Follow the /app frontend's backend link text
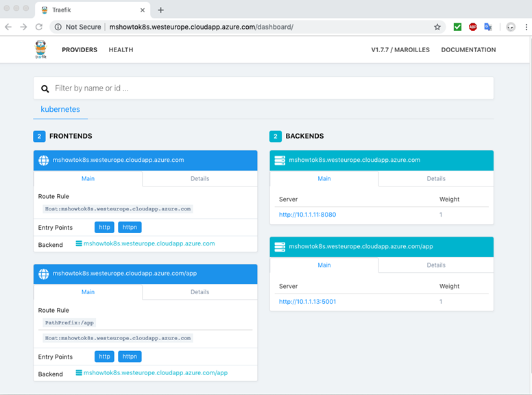The image size is (532, 395). pyautogui.click(x=156, y=372)
